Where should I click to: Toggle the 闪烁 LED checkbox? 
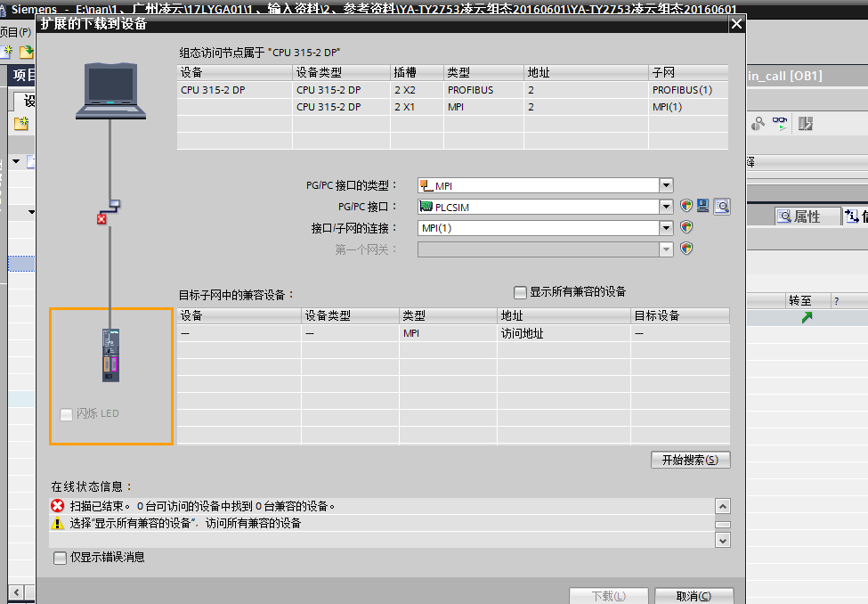coord(66,414)
